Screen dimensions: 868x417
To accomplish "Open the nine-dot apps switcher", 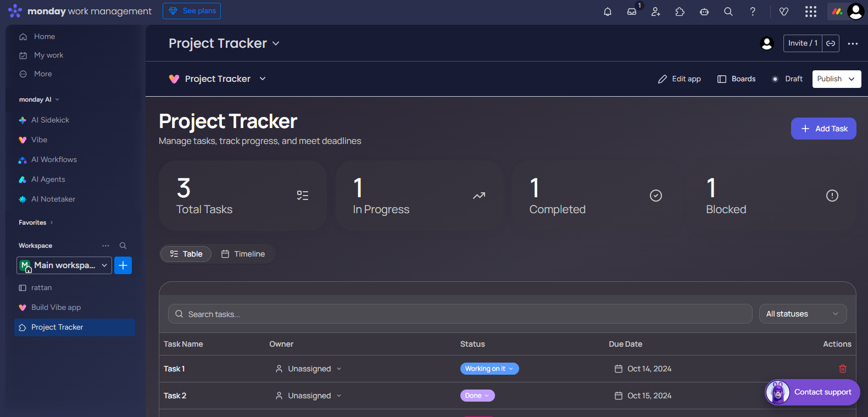I will point(811,12).
